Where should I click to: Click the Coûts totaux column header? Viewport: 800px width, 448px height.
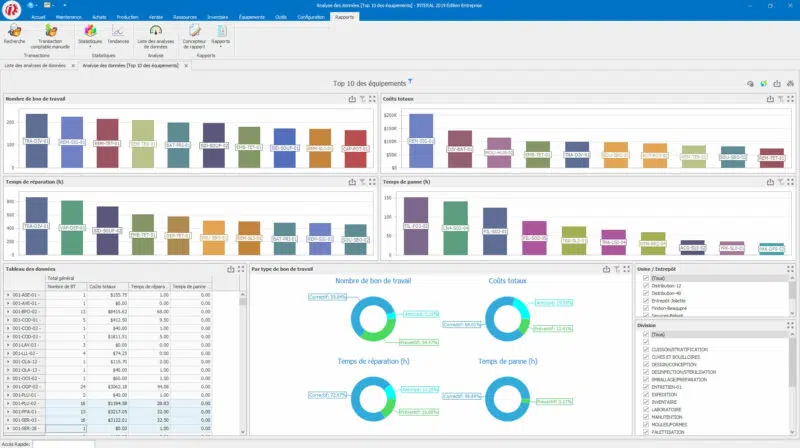103,286
